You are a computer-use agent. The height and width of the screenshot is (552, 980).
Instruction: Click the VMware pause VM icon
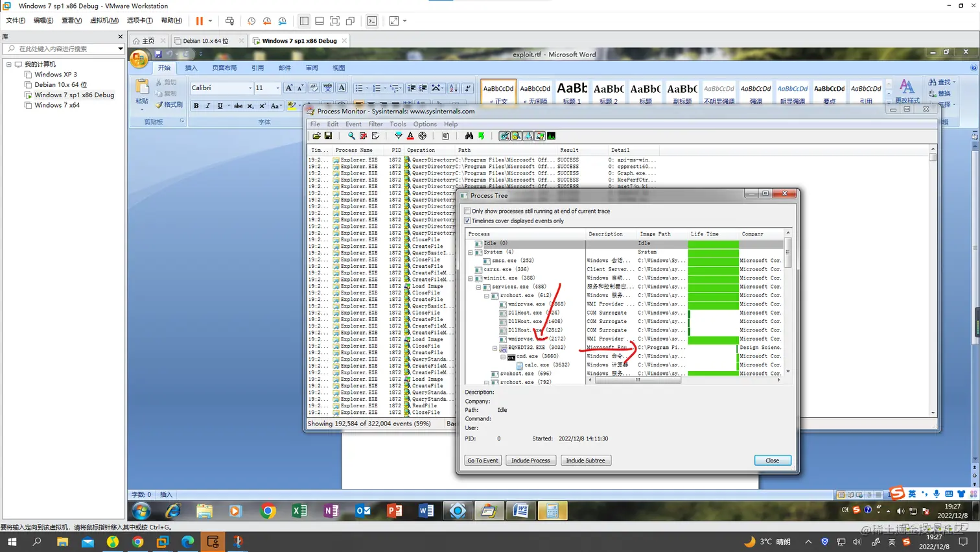[200, 21]
